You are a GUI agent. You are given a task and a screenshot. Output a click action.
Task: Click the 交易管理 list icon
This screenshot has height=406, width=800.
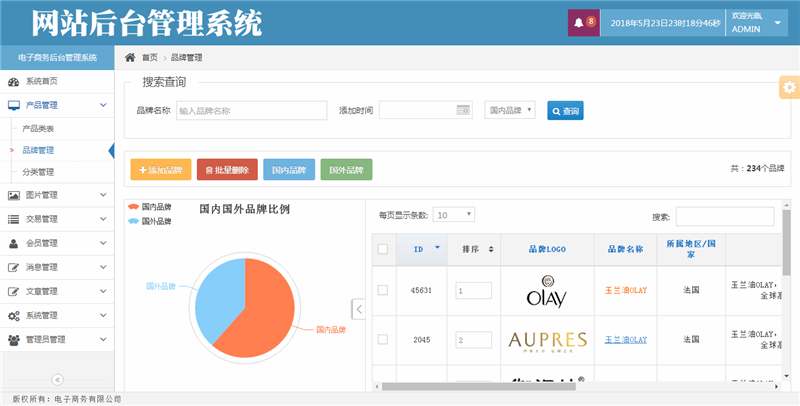(14, 219)
